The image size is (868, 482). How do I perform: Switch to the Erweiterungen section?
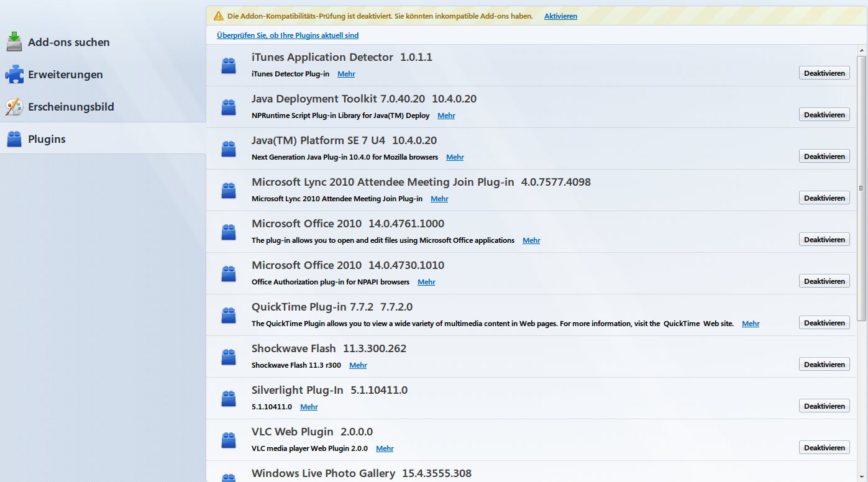coord(103,75)
